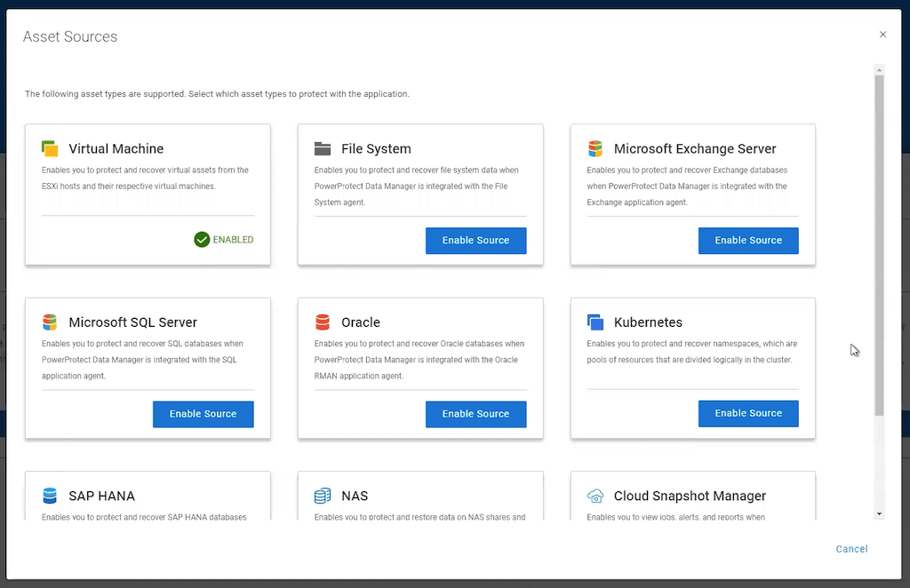Click the File System folder icon

323,148
